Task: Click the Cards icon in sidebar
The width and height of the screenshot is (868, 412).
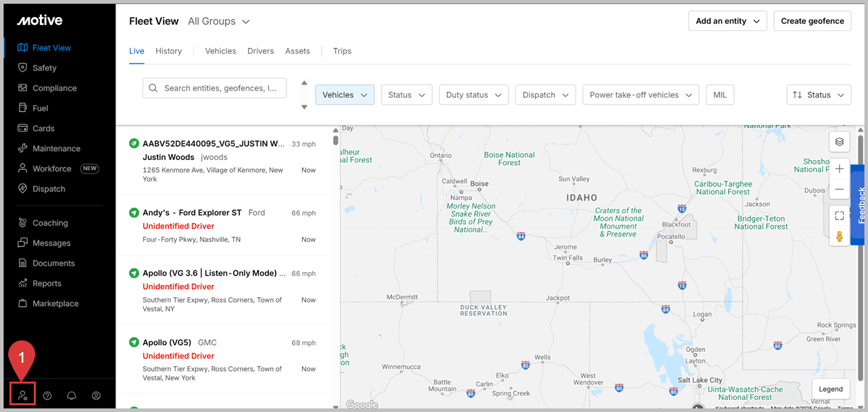Action: [x=22, y=128]
